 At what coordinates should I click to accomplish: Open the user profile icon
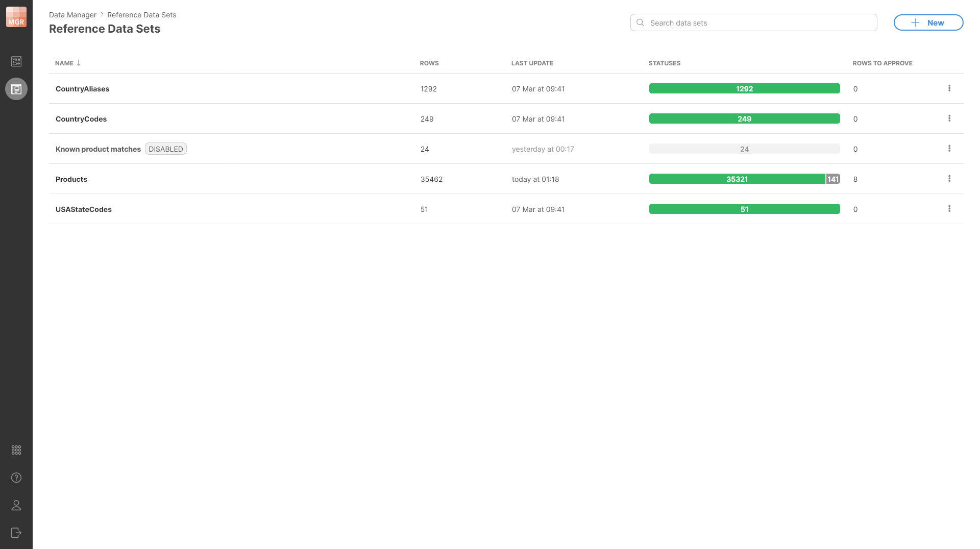coord(16,505)
